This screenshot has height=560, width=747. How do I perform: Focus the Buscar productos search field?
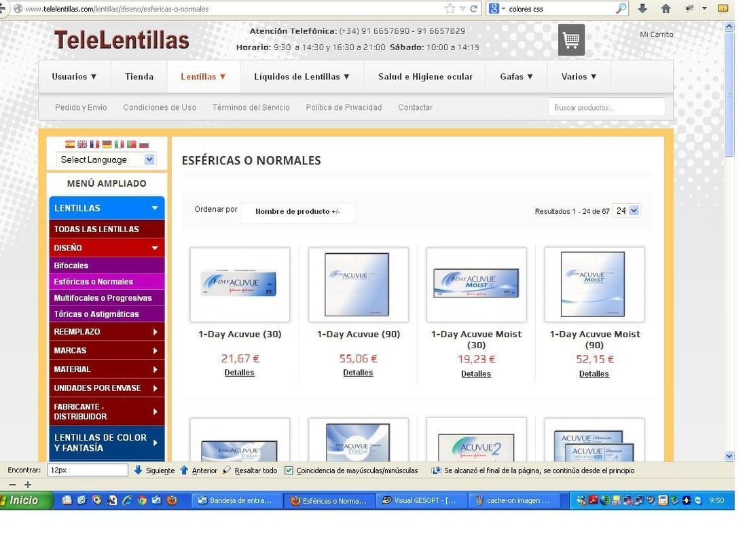tap(606, 107)
